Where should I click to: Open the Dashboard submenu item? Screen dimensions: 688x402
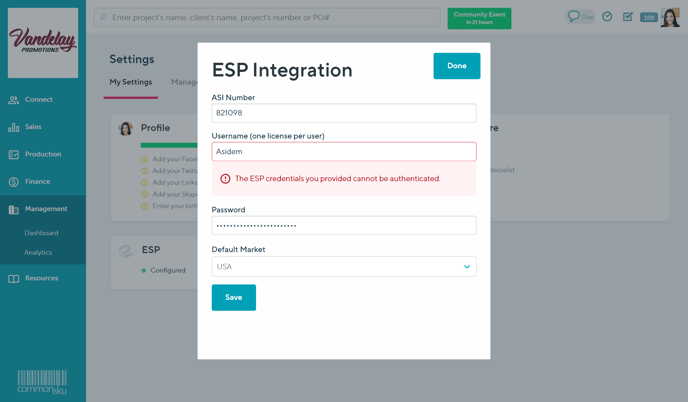click(x=41, y=233)
